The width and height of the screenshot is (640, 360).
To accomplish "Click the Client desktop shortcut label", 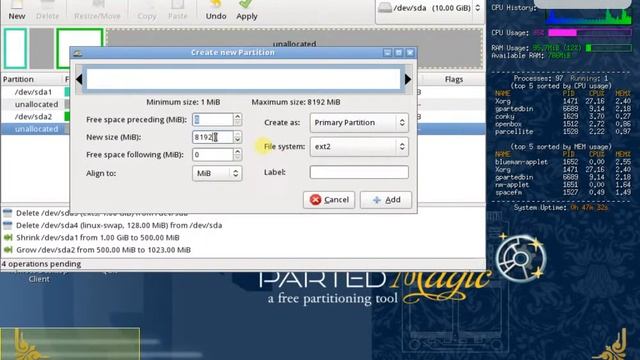I will pos(39,279).
